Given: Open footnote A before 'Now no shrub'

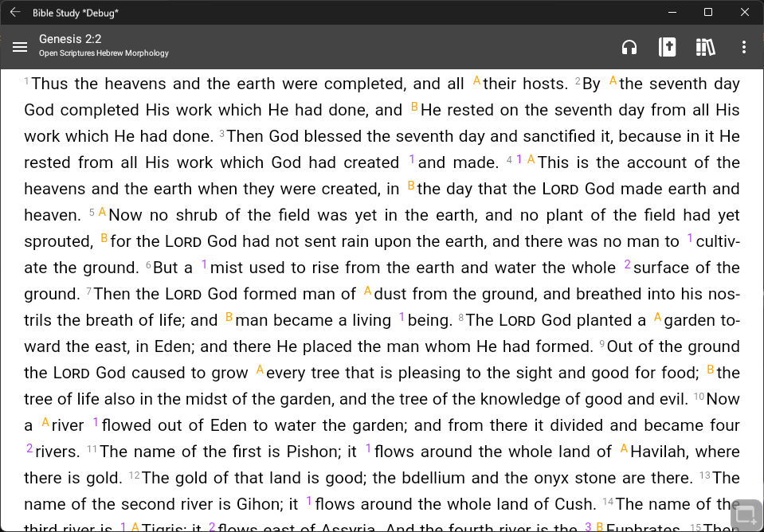Looking at the screenshot, I should pos(102,212).
